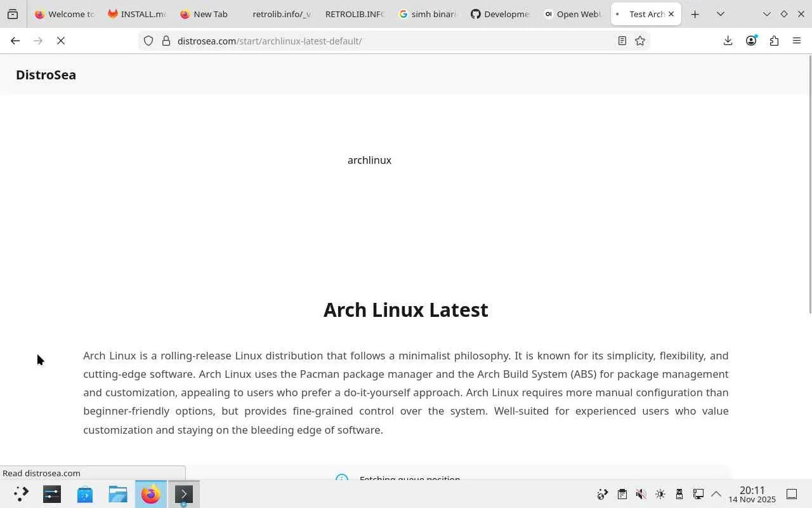
Task: Switch to the Open WebUI tab
Action: (573, 14)
